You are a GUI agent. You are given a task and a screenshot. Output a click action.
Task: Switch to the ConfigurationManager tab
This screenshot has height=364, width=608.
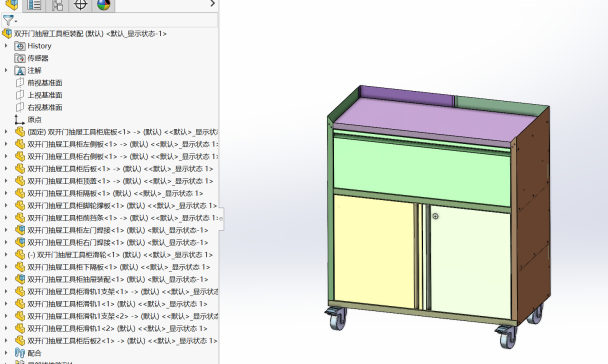tap(57, 5)
